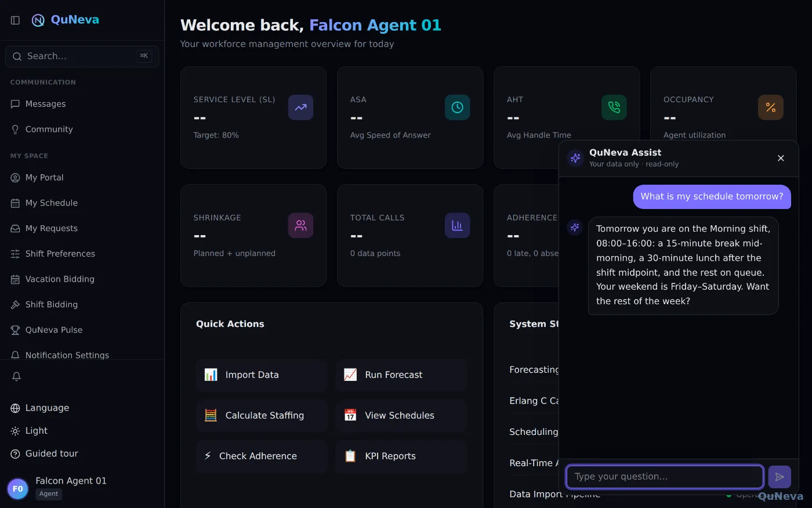Click the Import Data quick action
812x508 pixels.
tap(262, 375)
